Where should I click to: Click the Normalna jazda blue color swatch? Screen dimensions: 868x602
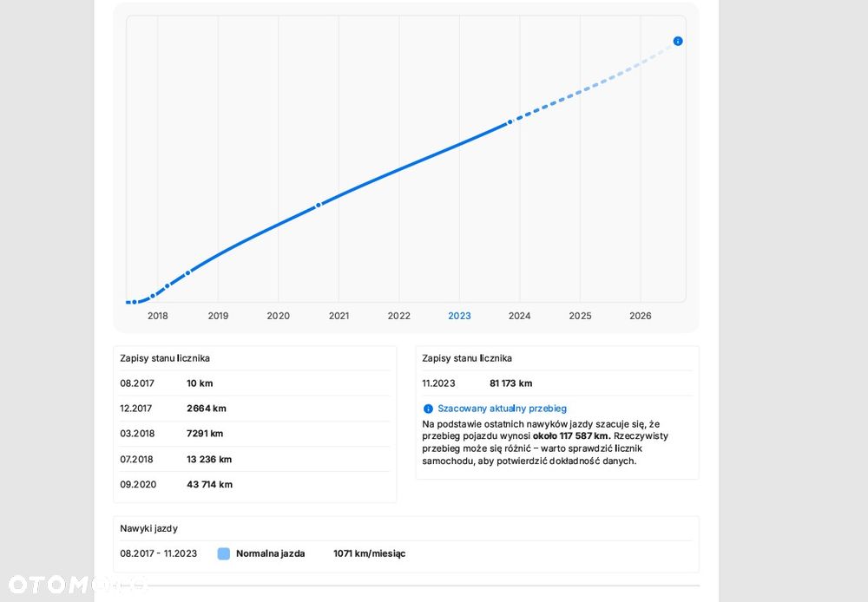(x=224, y=554)
